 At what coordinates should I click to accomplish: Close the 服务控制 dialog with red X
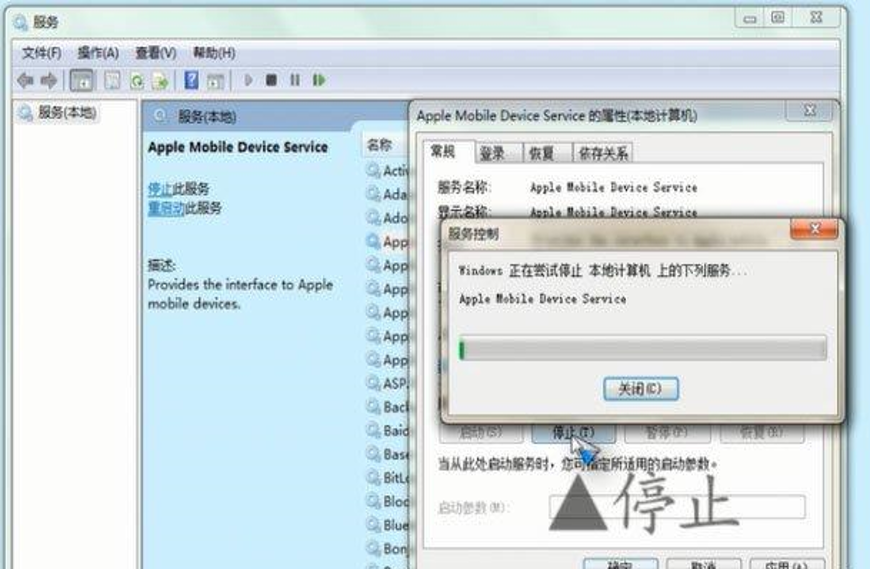click(814, 228)
